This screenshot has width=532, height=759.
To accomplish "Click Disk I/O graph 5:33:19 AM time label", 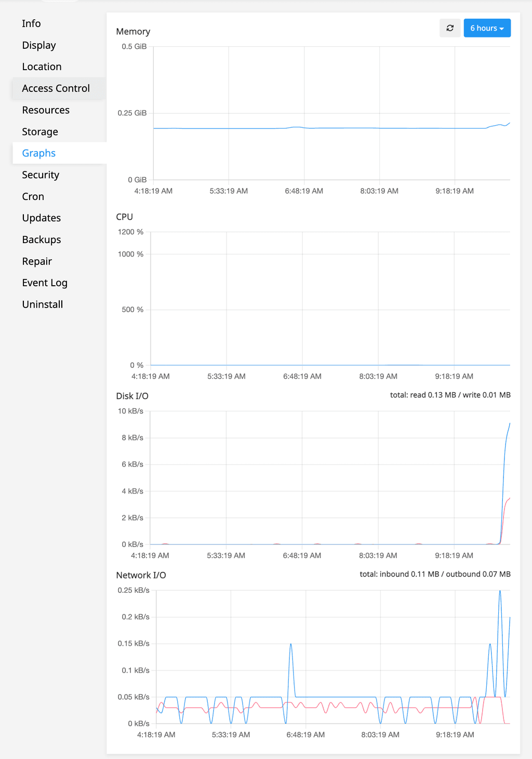I will pos(226,556).
